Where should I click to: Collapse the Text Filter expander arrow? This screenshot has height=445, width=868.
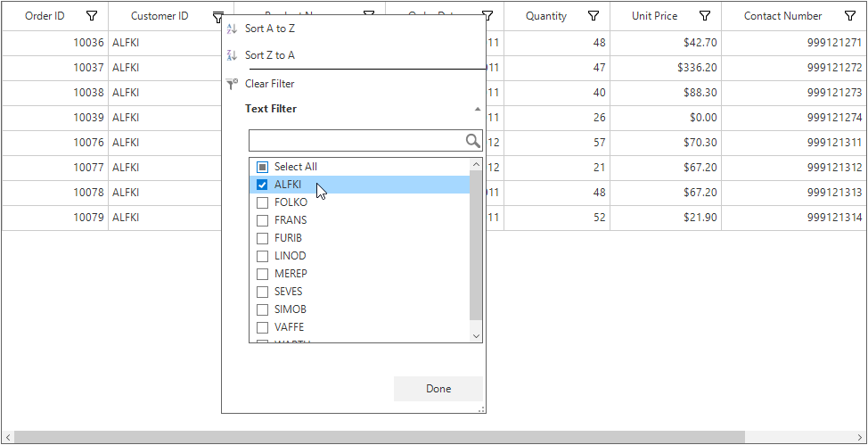[477, 109]
